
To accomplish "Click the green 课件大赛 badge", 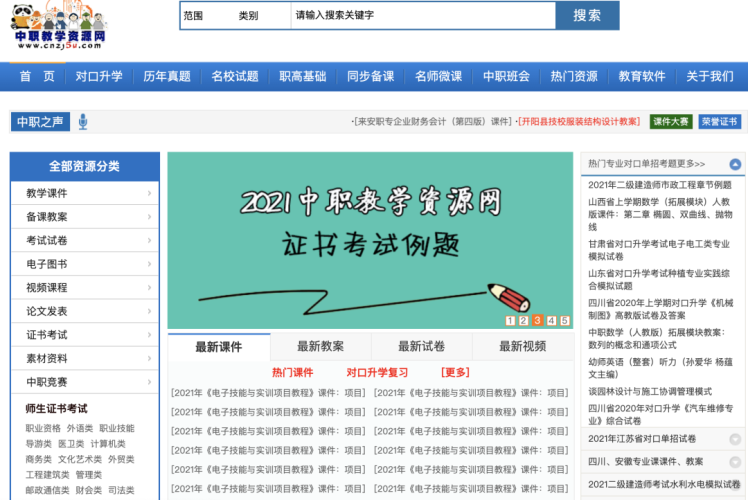I will [x=670, y=122].
